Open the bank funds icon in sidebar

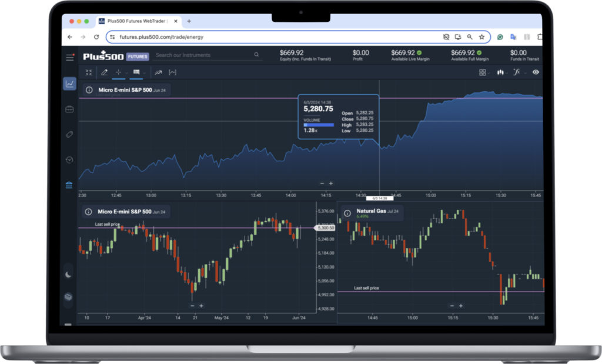(x=70, y=186)
